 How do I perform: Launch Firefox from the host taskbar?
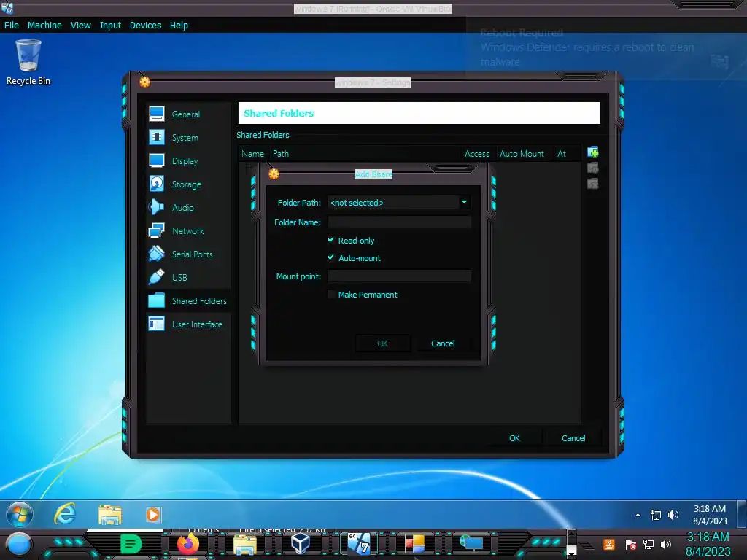point(187,544)
